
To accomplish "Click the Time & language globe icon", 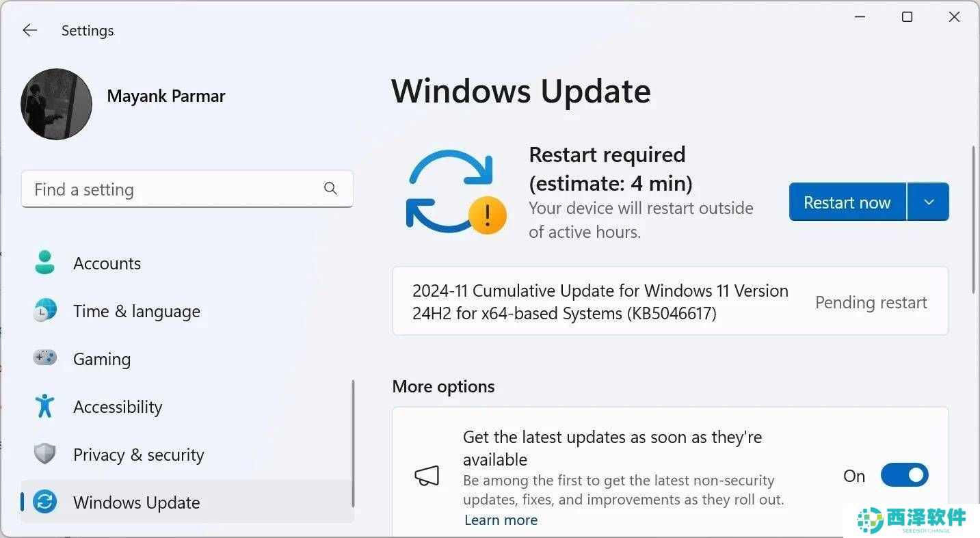I will (x=44, y=311).
